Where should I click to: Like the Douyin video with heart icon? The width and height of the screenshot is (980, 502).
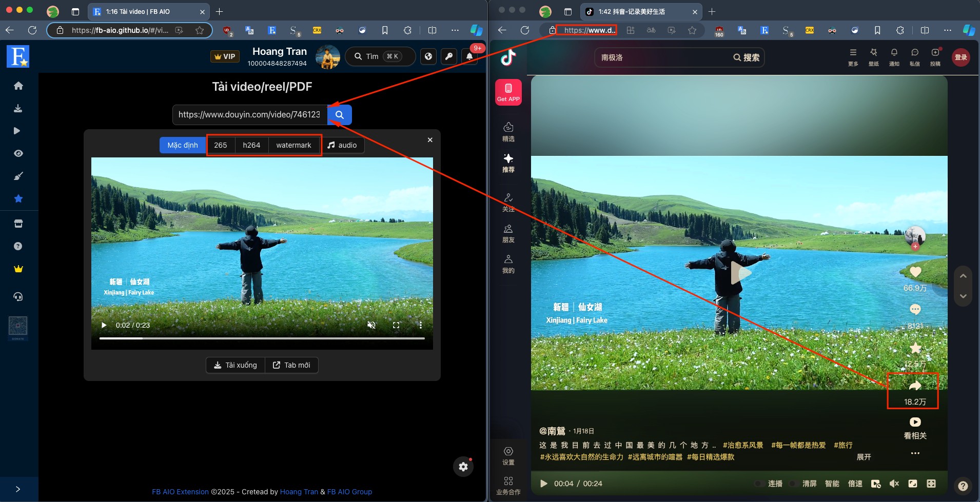pos(915,272)
